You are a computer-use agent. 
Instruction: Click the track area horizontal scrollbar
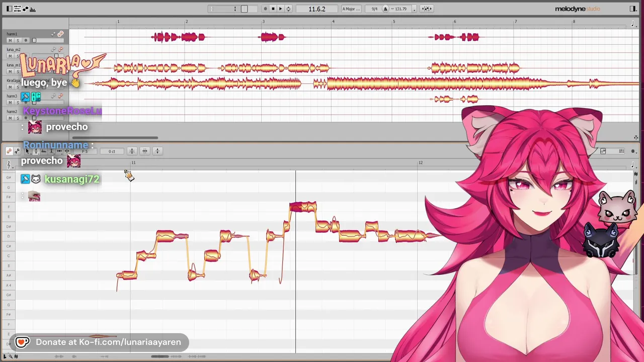(x=115, y=138)
